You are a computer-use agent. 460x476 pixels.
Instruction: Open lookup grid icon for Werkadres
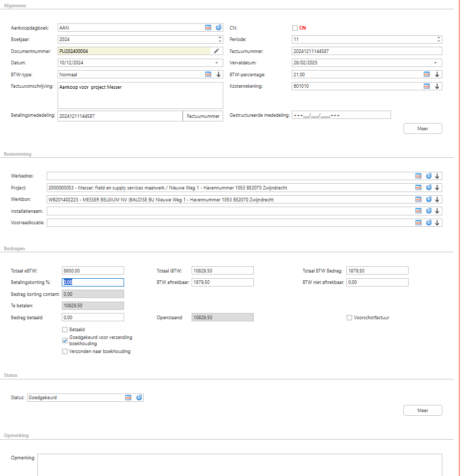[x=418, y=176]
